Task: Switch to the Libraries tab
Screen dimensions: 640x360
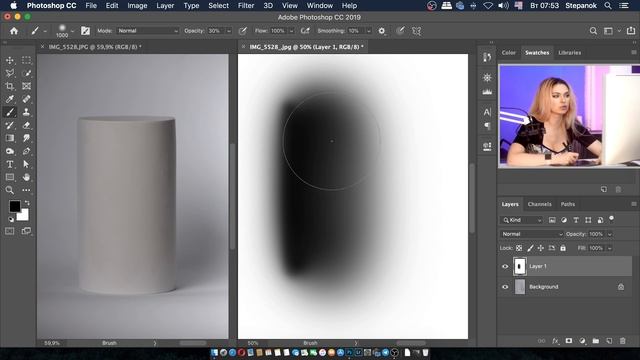Action: coord(569,53)
